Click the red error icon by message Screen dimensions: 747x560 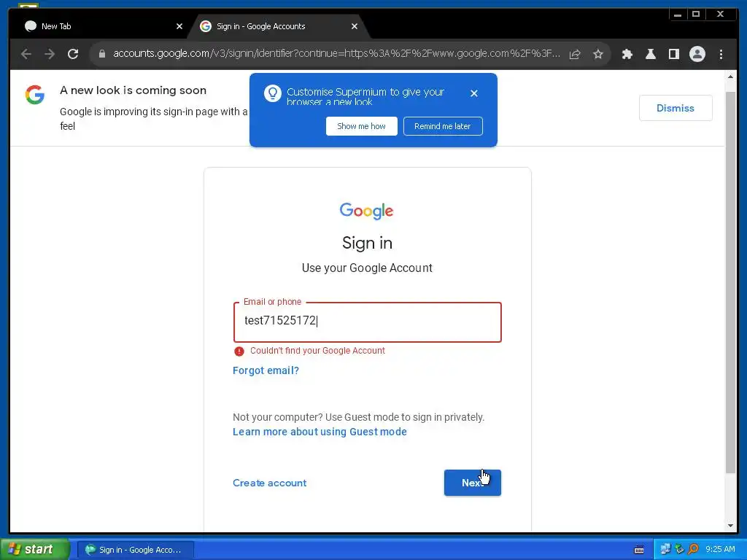(x=239, y=351)
